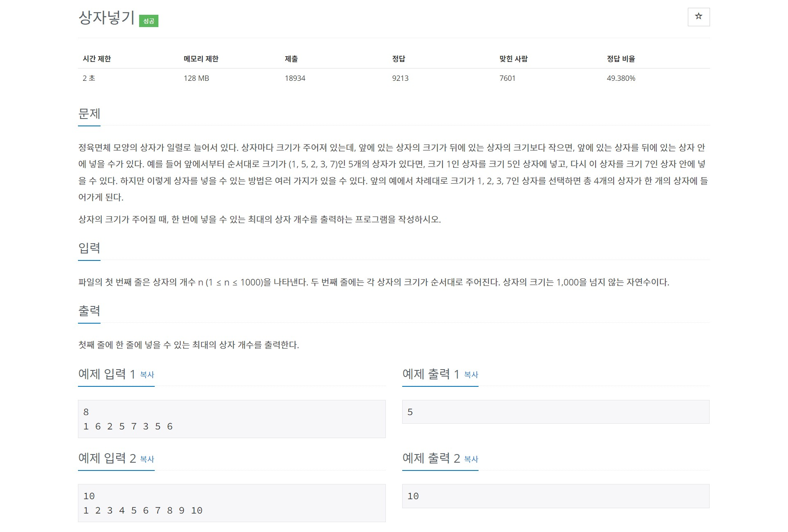Screen dimensions: 788x532
Task: Click the 시간 제한 column header
Action: click(97, 59)
